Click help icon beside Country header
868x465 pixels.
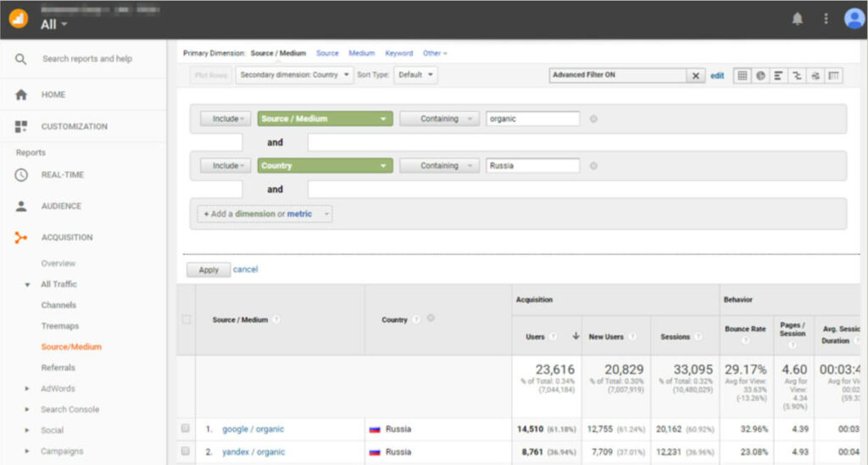tap(415, 319)
